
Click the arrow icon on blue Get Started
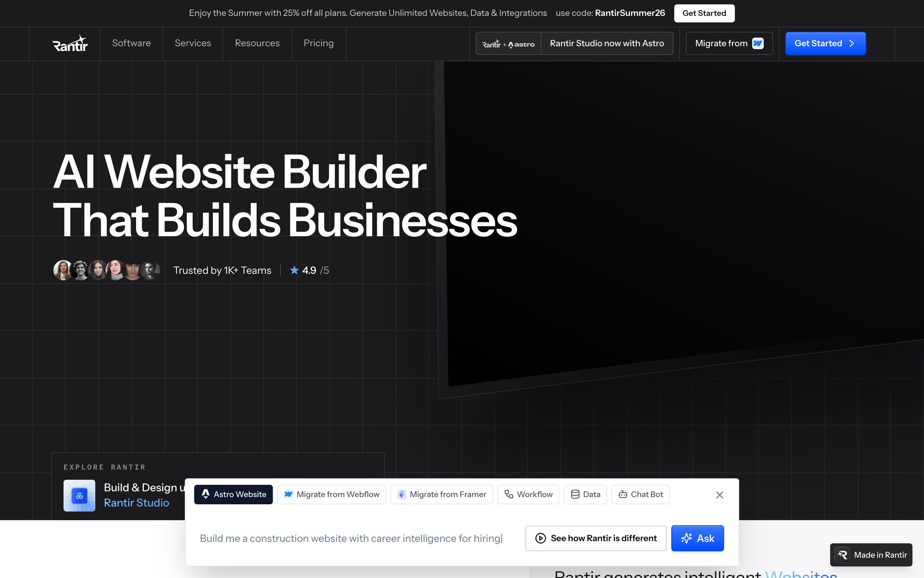coord(852,44)
